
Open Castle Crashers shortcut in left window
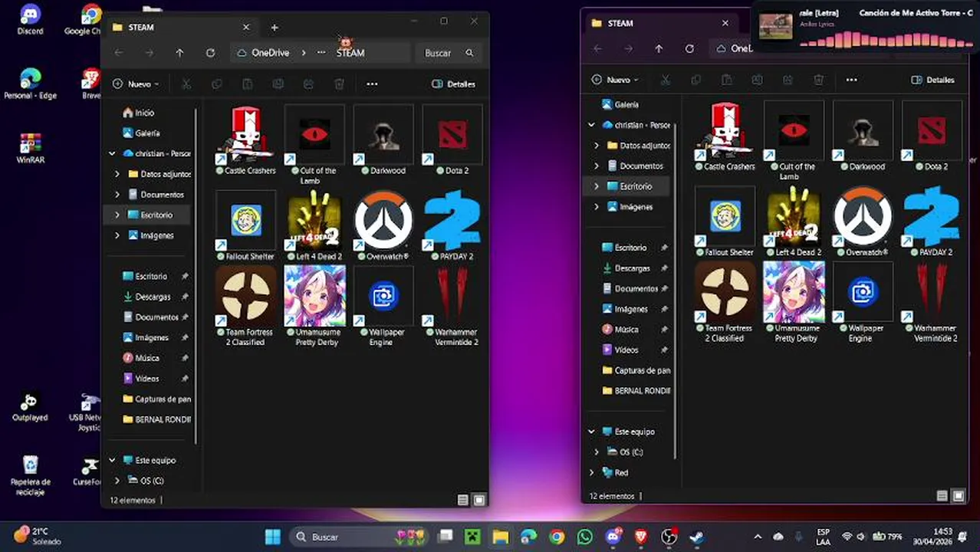click(245, 140)
